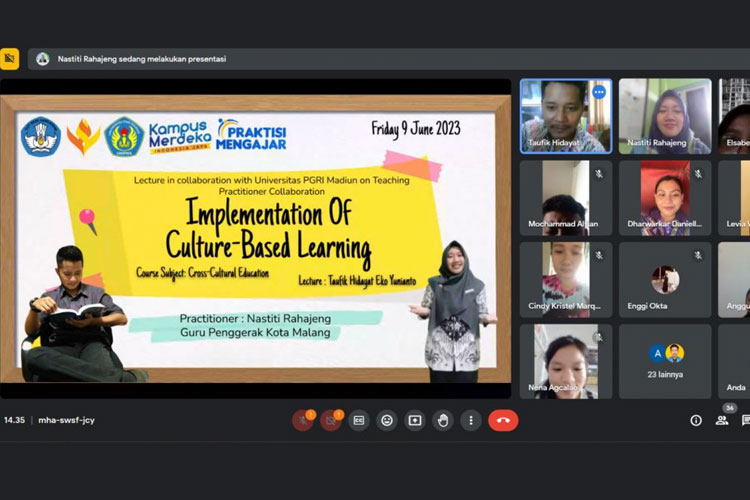Screen dimensions: 750x500
Task: Open the emoji reactions picker
Action: 387,421
